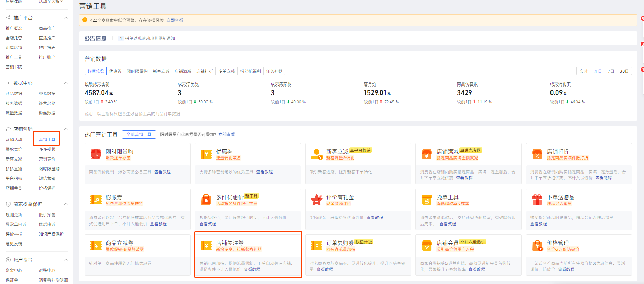Click the 店铺打折 shop discount icon
Screen dimensions: 644x284
click(x=537, y=154)
